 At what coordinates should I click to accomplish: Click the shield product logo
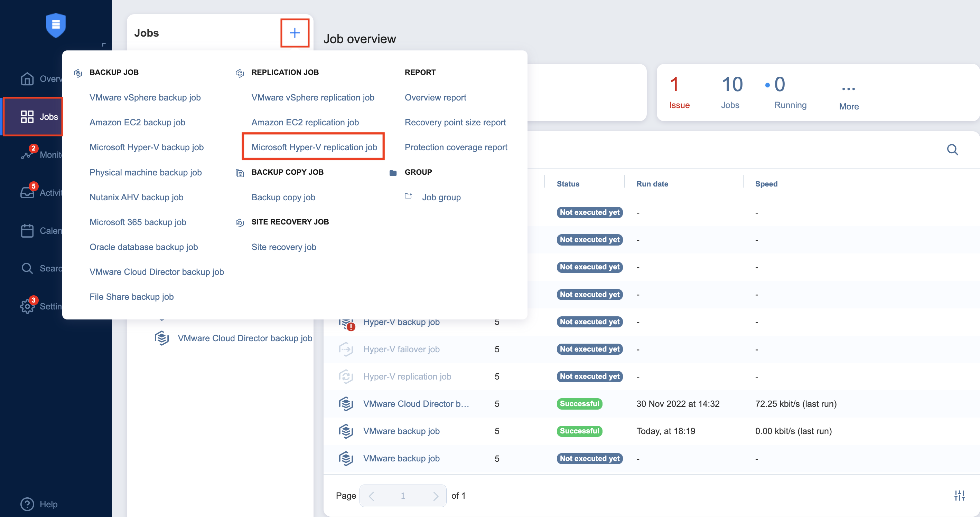tap(56, 25)
